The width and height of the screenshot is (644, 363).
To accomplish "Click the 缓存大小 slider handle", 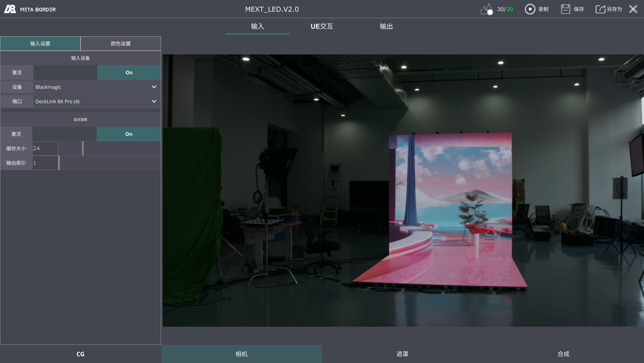I will 82,149.
